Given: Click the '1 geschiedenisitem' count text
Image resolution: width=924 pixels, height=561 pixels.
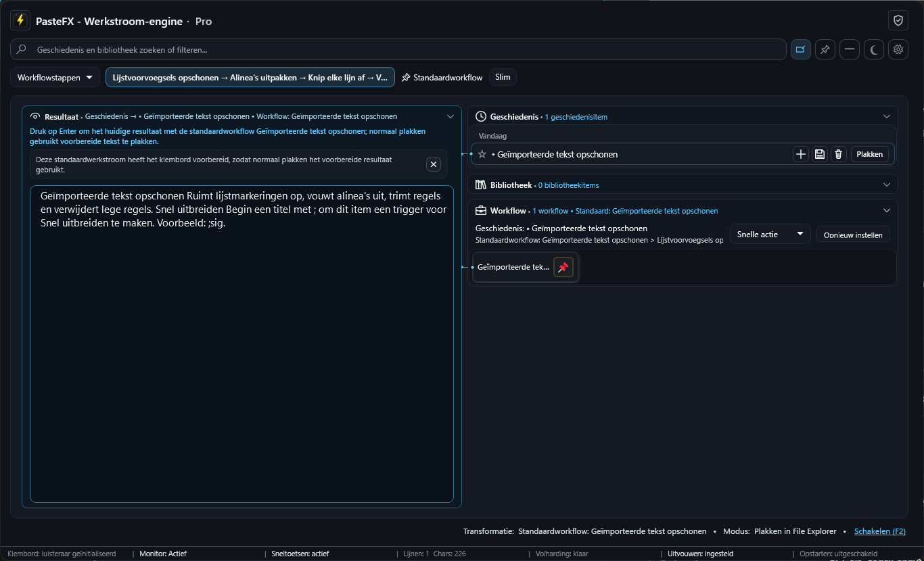Looking at the screenshot, I should tap(576, 117).
